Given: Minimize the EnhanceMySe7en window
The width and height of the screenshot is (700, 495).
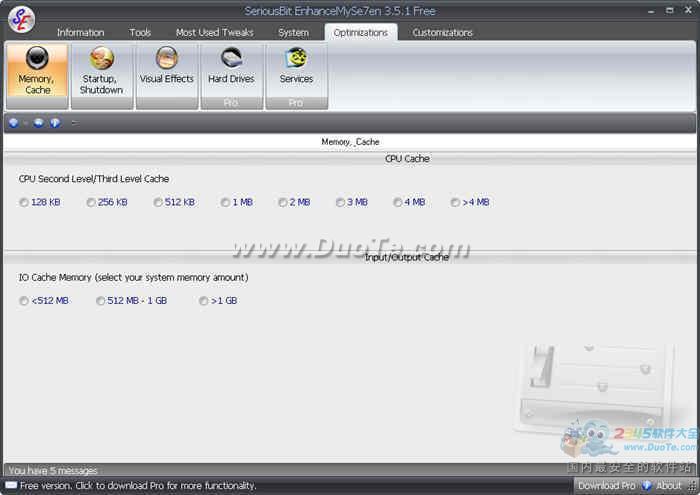Looking at the screenshot, I should (x=651, y=11).
